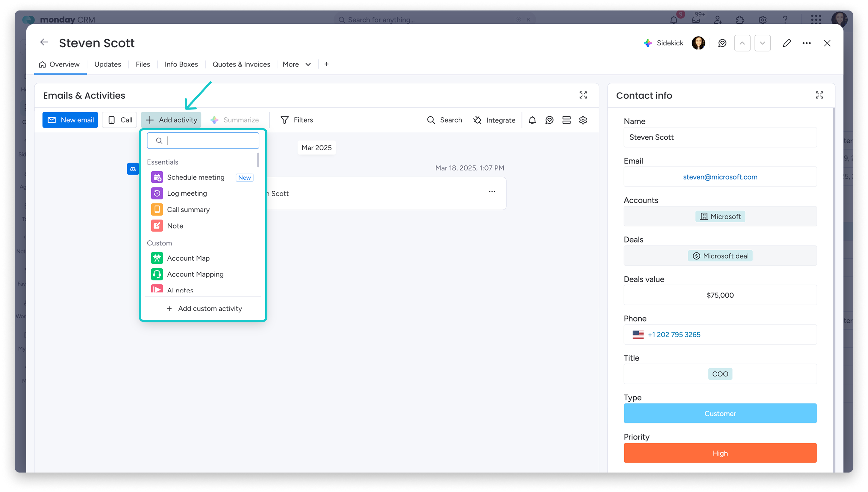Close the Steven Scott item panel
868x492 pixels.
(827, 43)
